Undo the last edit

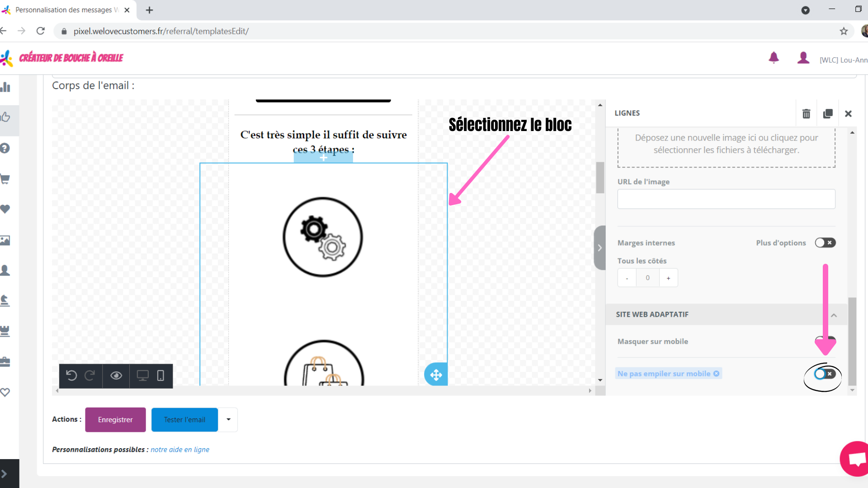point(71,375)
